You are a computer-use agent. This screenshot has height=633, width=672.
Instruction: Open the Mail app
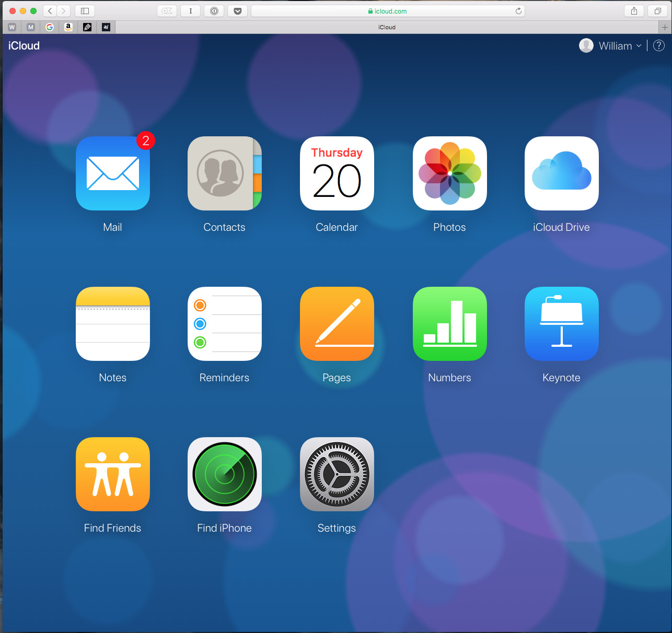tap(113, 173)
